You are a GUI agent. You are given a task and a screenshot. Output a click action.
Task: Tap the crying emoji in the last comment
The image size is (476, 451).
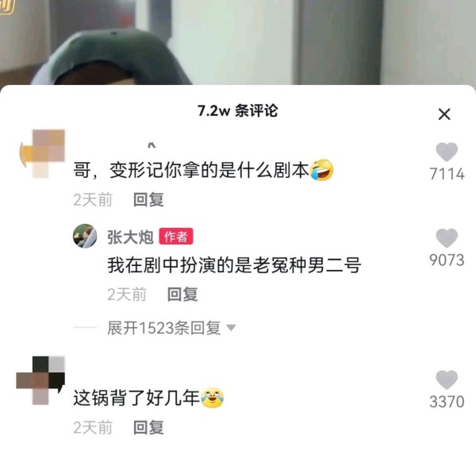[212, 398]
